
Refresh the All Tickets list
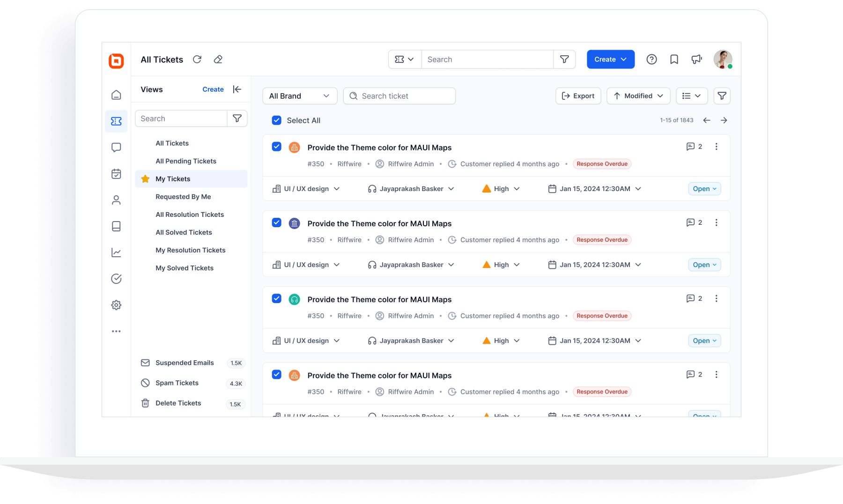tap(197, 59)
